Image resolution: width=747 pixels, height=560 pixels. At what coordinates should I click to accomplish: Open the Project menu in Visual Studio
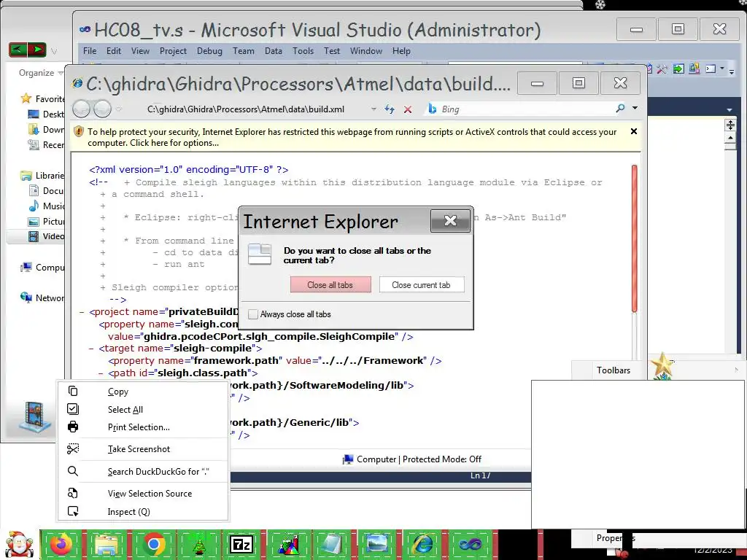173,51
